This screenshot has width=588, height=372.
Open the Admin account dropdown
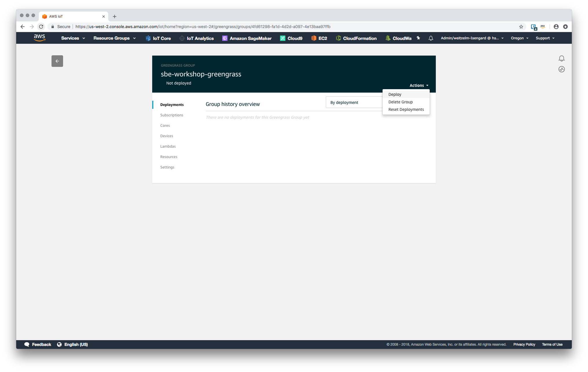tap(472, 38)
